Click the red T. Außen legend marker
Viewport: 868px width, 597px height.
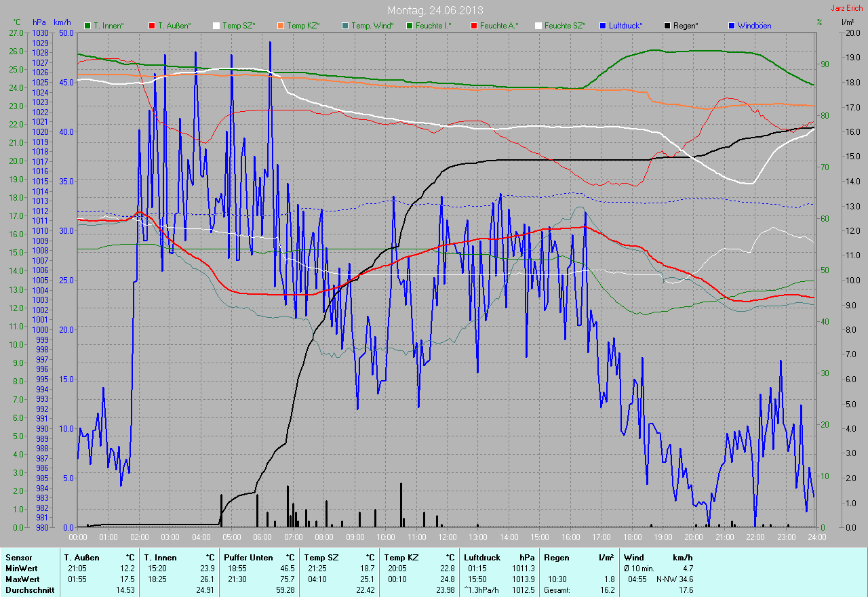pos(152,26)
